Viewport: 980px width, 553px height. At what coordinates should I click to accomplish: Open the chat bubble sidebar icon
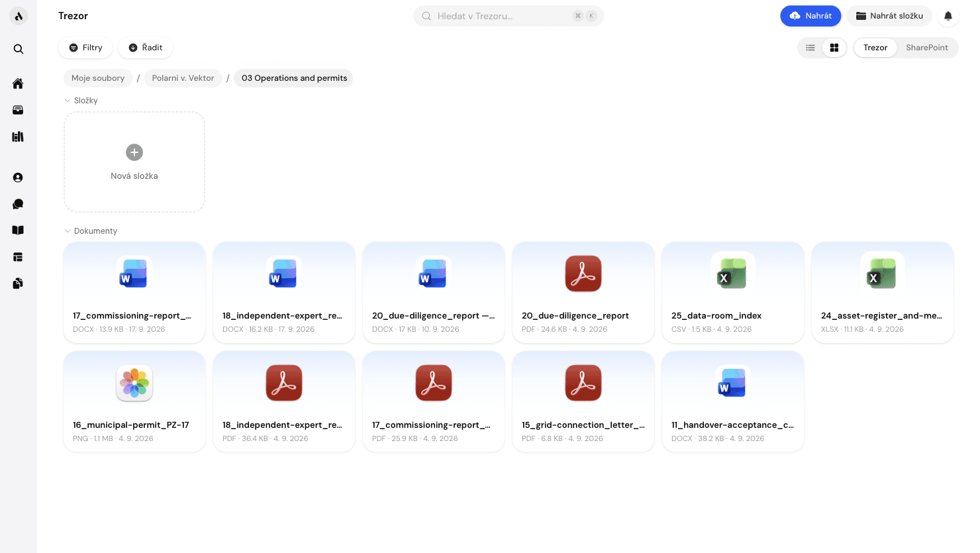point(19,204)
